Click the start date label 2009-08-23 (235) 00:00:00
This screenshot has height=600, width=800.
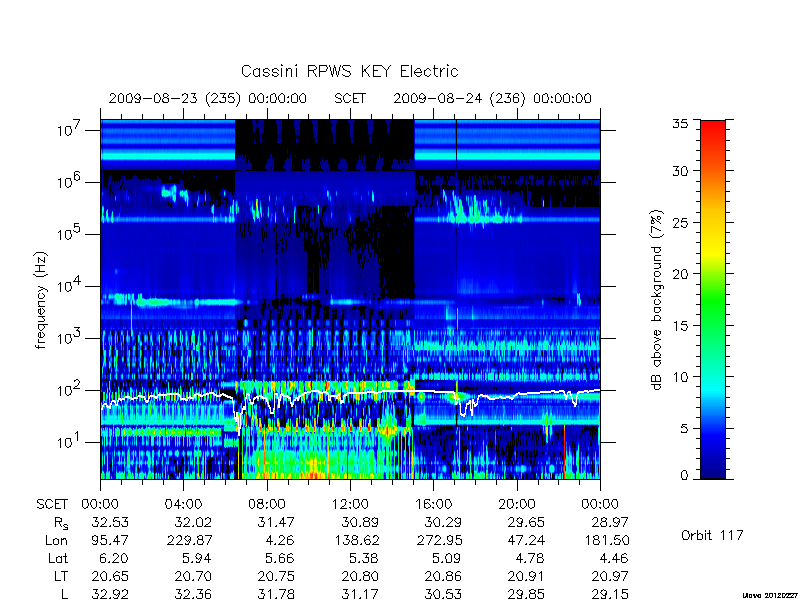(208, 98)
